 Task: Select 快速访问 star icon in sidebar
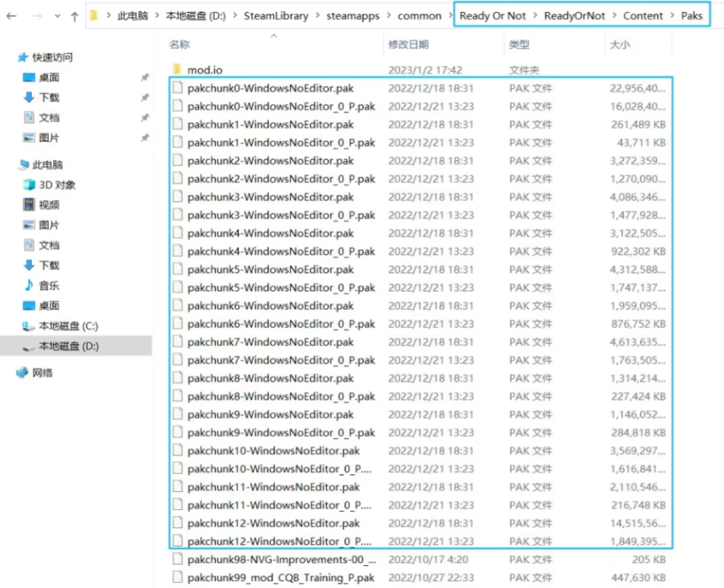tap(23, 58)
